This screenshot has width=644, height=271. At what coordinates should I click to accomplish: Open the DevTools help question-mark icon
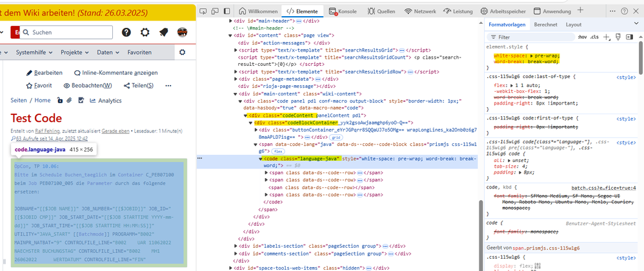(x=624, y=11)
